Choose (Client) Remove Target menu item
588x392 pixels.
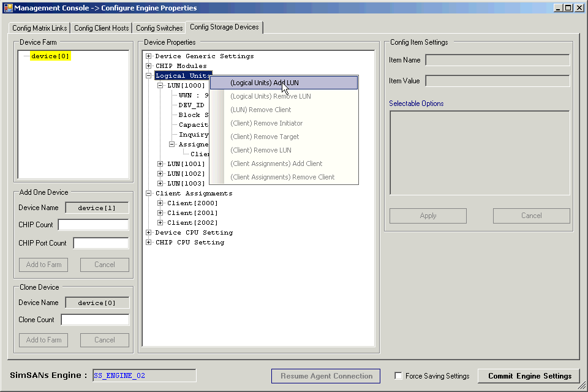pos(284,137)
